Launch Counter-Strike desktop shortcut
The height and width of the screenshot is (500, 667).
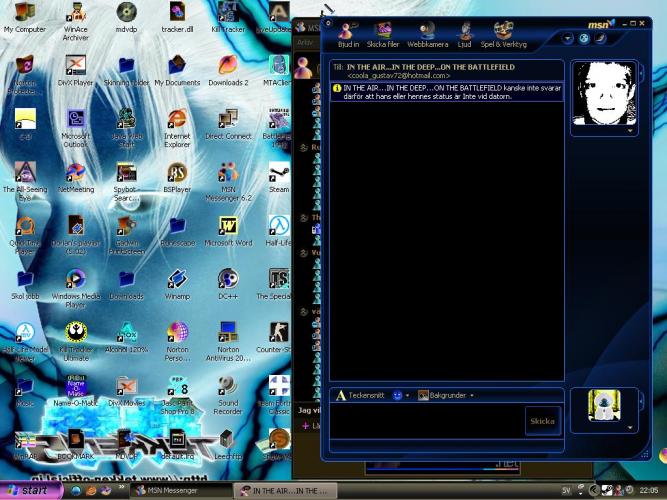[276, 338]
